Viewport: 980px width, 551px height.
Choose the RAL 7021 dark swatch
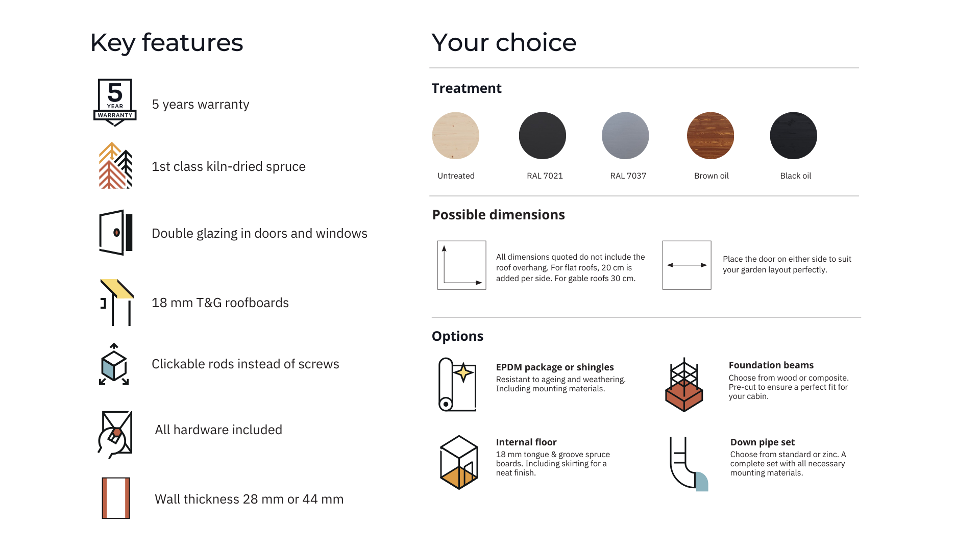tap(542, 136)
